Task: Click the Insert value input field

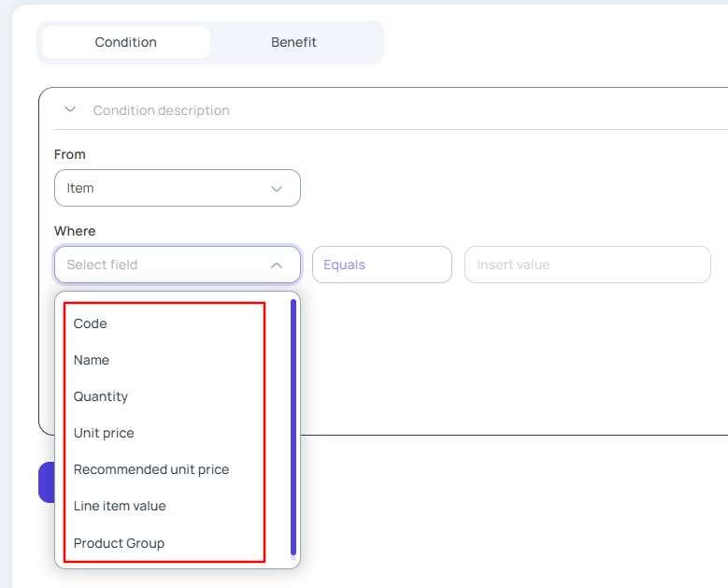Action: pos(587,265)
